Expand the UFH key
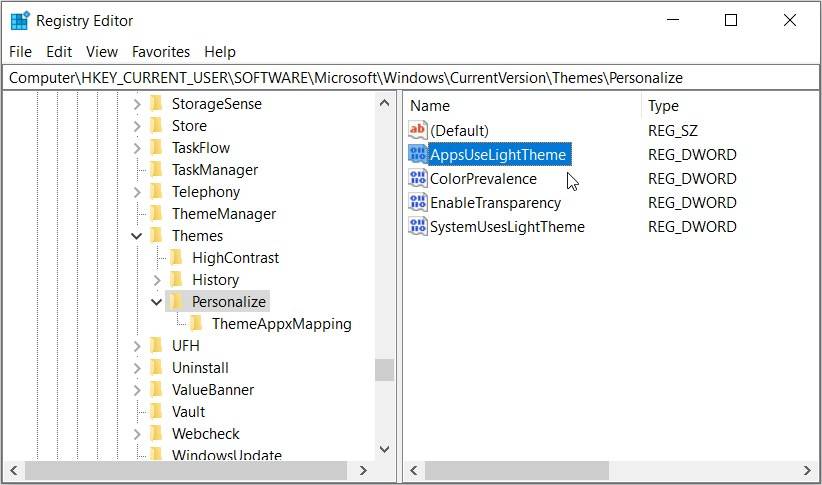This screenshot has width=822, height=485. [137, 346]
